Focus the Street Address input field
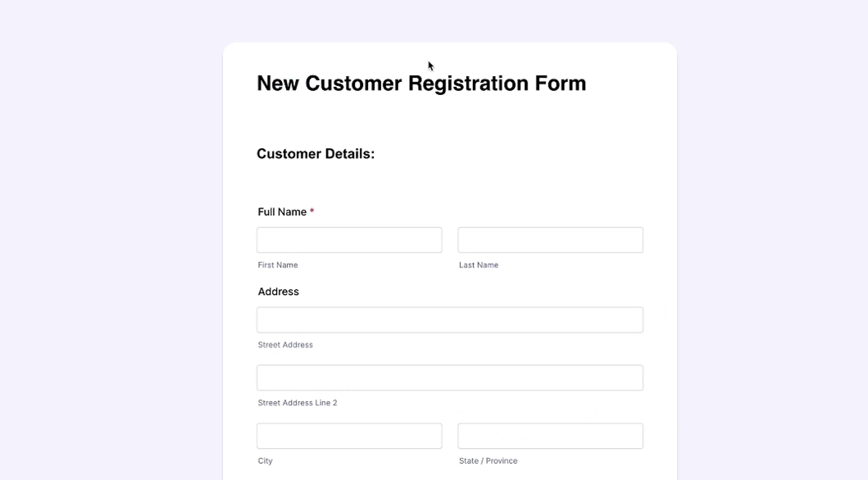The width and height of the screenshot is (868, 480). [449, 320]
